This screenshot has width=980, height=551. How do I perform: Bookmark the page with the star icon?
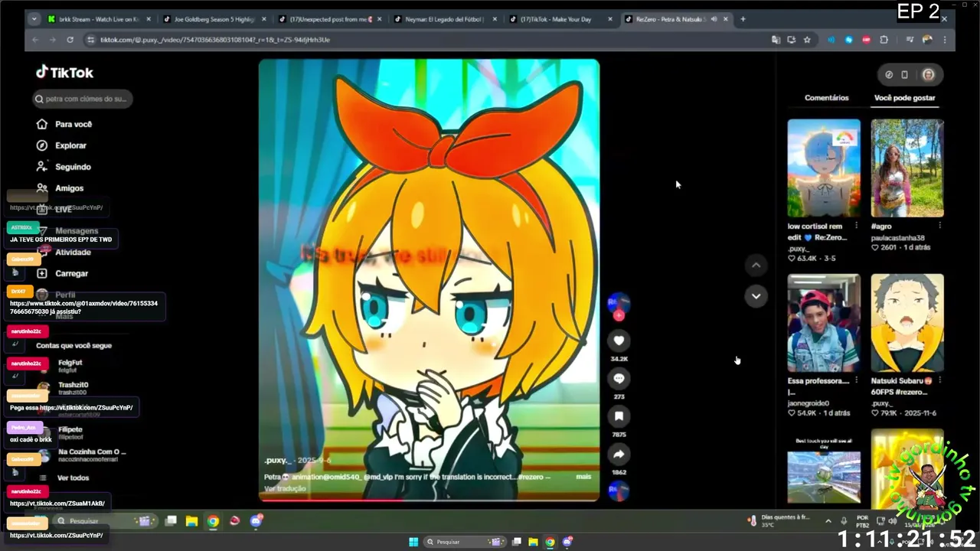807,40
